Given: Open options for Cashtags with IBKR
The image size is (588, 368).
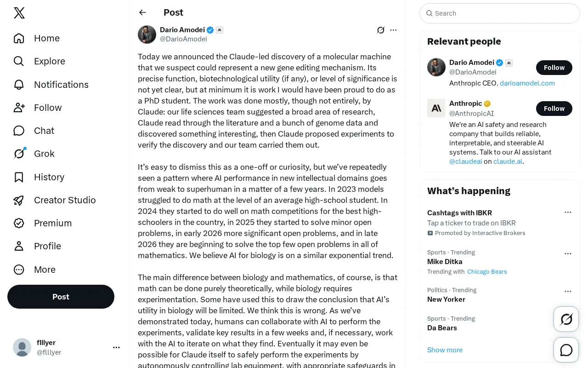Looking at the screenshot, I should 568,213.
